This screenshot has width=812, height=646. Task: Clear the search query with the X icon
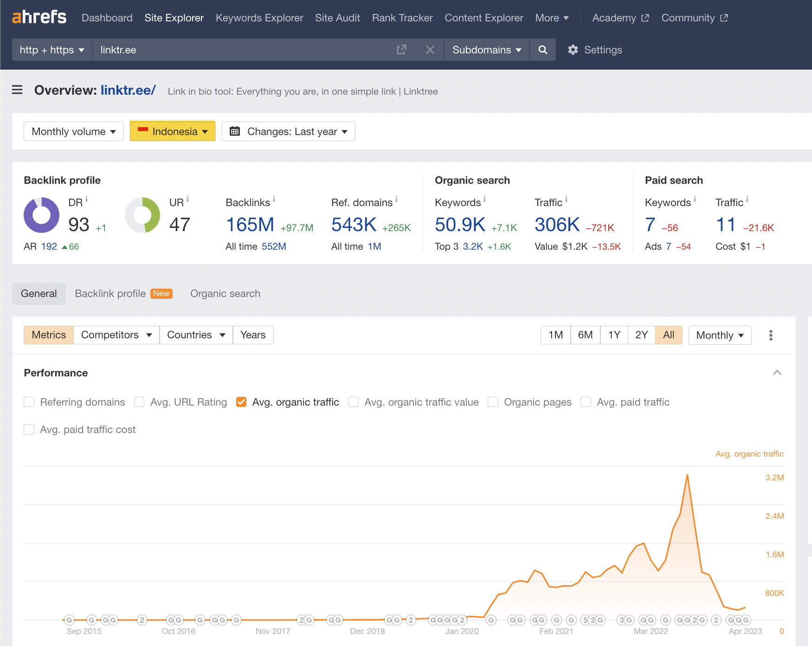(430, 50)
